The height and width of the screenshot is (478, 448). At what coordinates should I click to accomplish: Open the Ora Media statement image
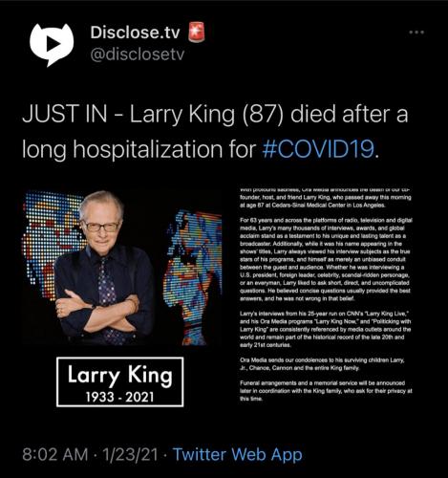[x=326, y=294]
